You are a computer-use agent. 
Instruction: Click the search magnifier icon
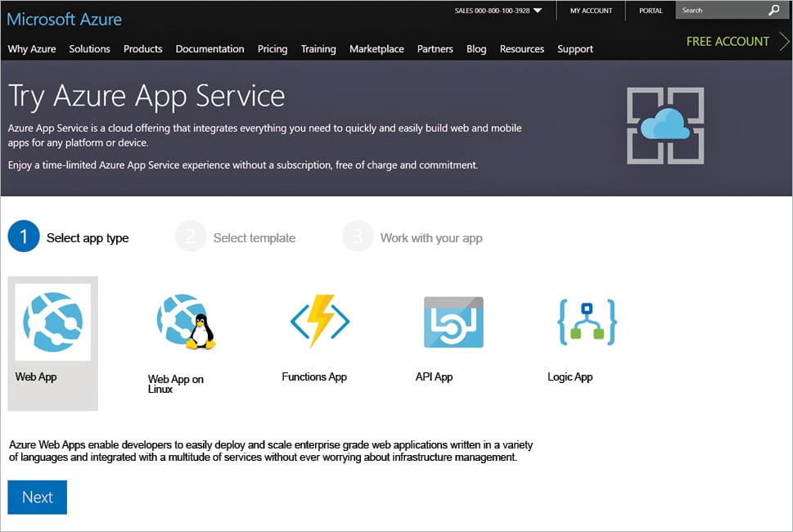click(x=773, y=11)
